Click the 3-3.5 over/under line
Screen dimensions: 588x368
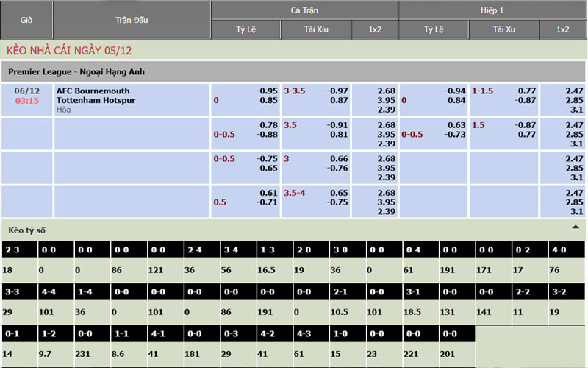pos(295,91)
